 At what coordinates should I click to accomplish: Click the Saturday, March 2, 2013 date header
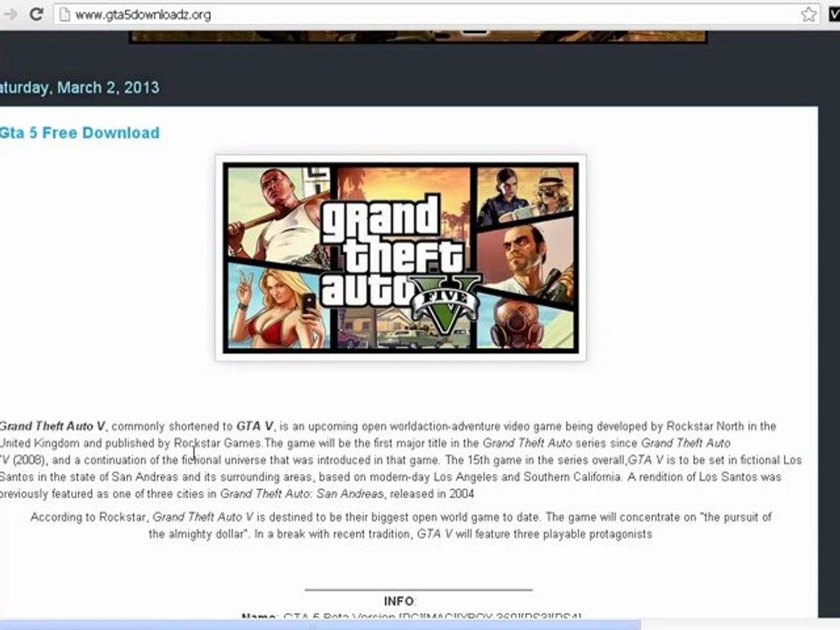79,87
